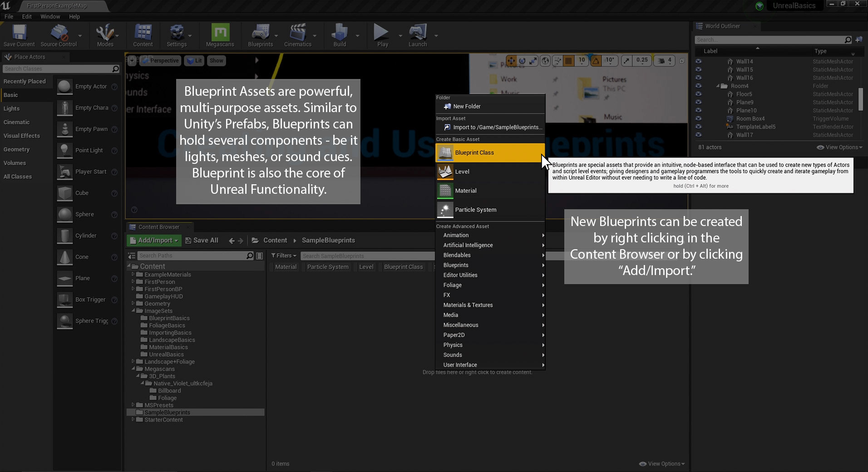
Task: Expand the Materials & Textures submenu
Action: [490, 305]
